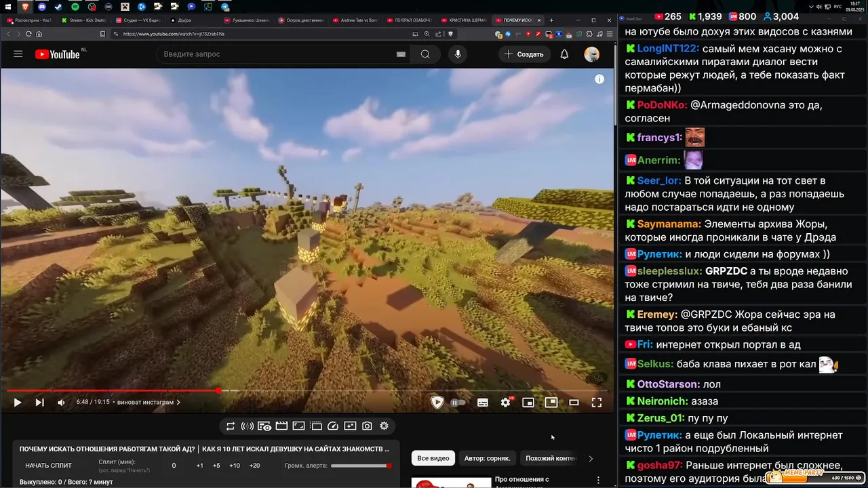Play the paused video
This screenshot has width=868, height=488.
coord(18,403)
